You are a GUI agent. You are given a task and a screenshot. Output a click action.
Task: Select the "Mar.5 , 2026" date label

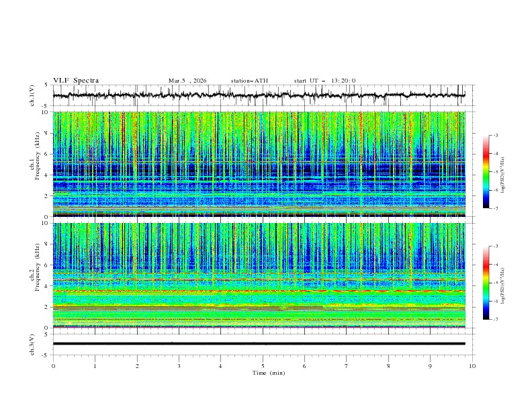187,81
